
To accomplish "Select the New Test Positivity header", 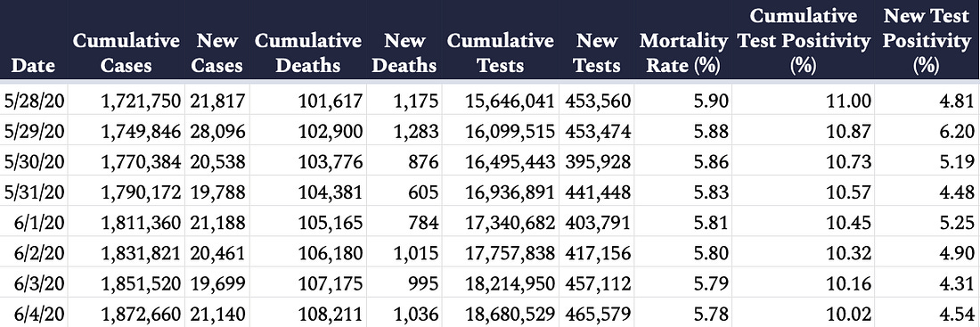I will (x=926, y=41).
